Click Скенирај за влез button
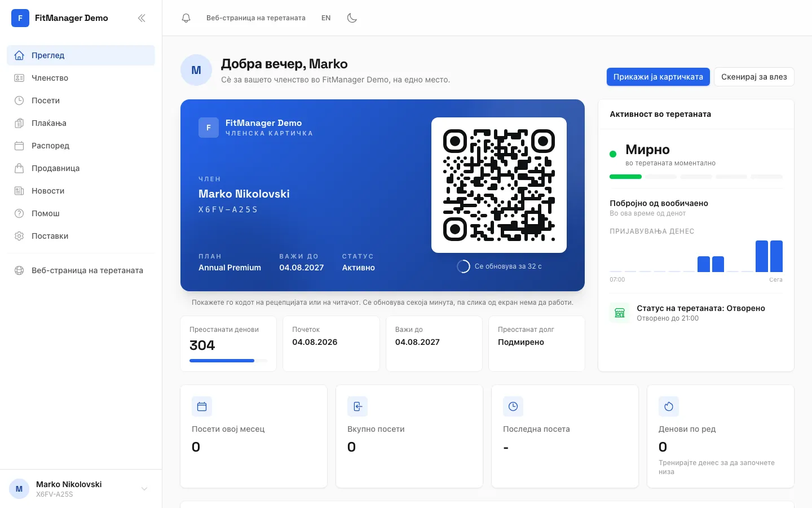This screenshot has height=508, width=812. coord(754,77)
